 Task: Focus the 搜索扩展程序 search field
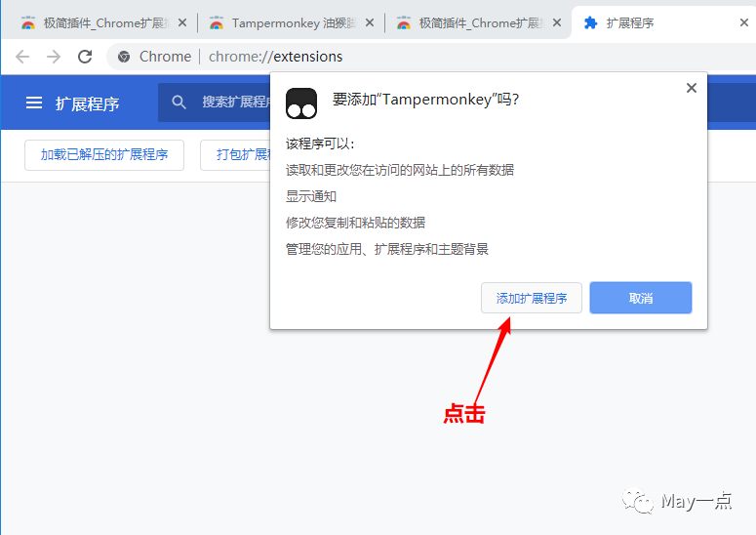point(214,102)
